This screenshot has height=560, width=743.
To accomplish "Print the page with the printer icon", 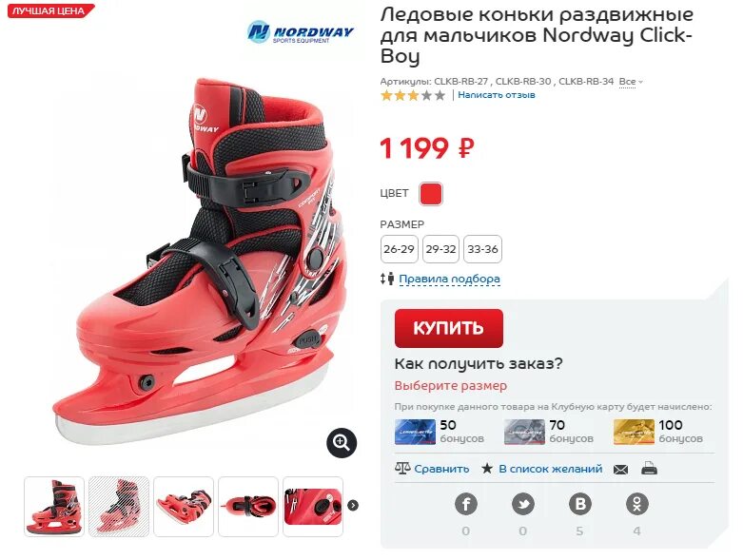I will pyautogui.click(x=649, y=469).
